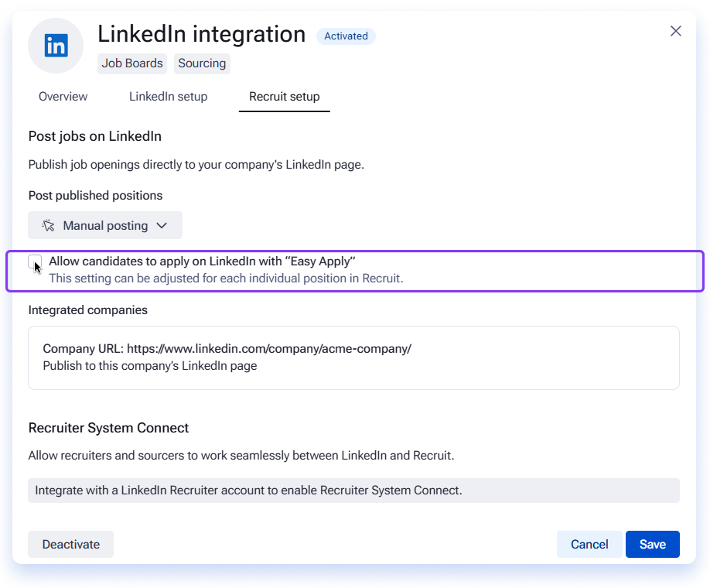Save the Recruit setup settings
Image resolution: width=710 pixels, height=588 pixels.
(x=653, y=544)
